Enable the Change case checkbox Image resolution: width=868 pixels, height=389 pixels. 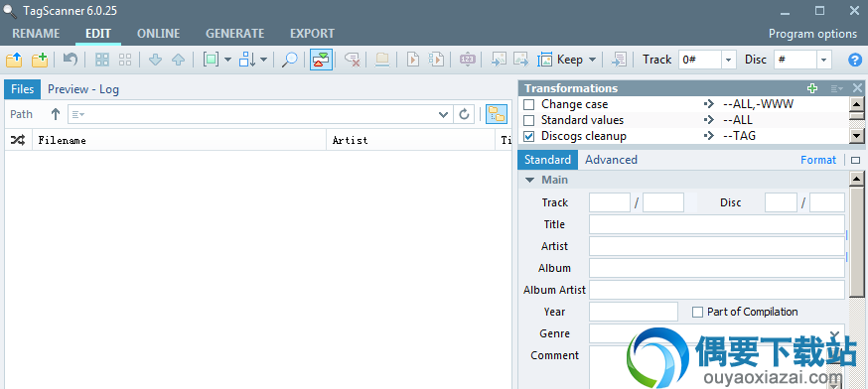click(529, 104)
